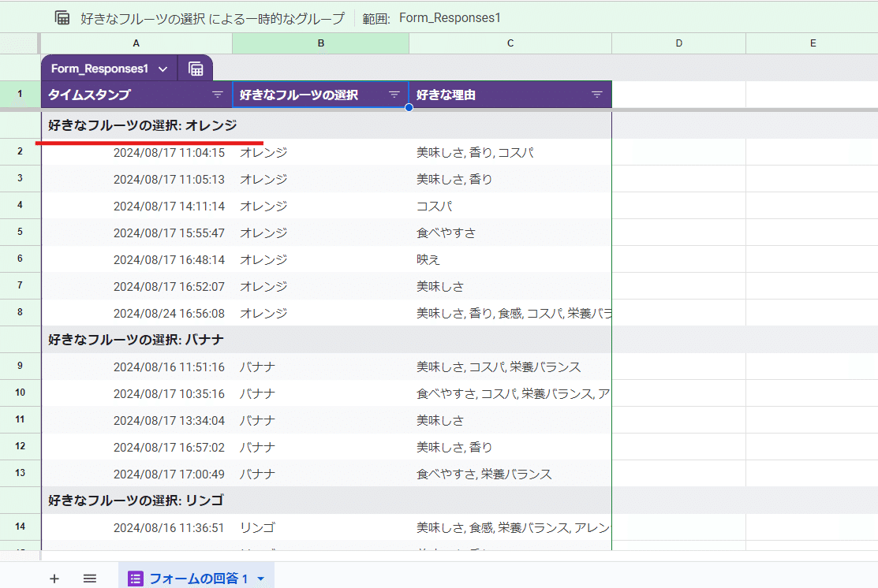
Task: Select cell 2024/08/24 16:56:08
Action: pos(136,313)
